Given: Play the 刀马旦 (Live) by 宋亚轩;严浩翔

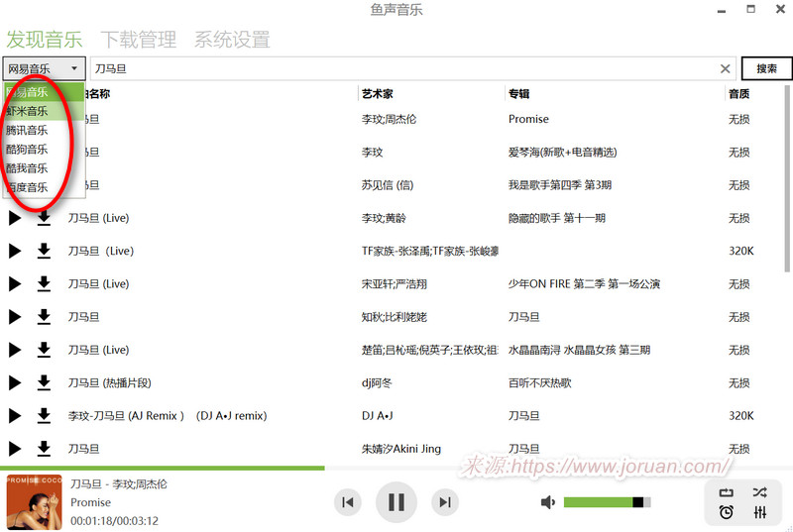Looking at the screenshot, I should click(x=15, y=284).
